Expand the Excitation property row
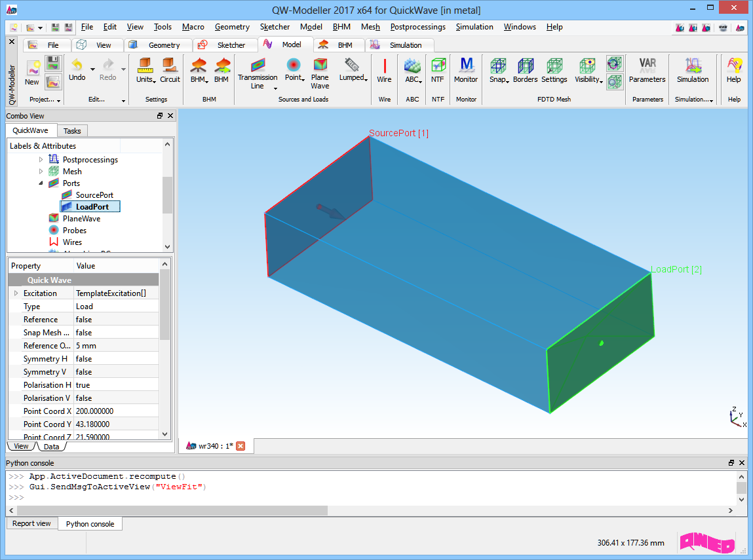The image size is (753, 560). tap(16, 293)
